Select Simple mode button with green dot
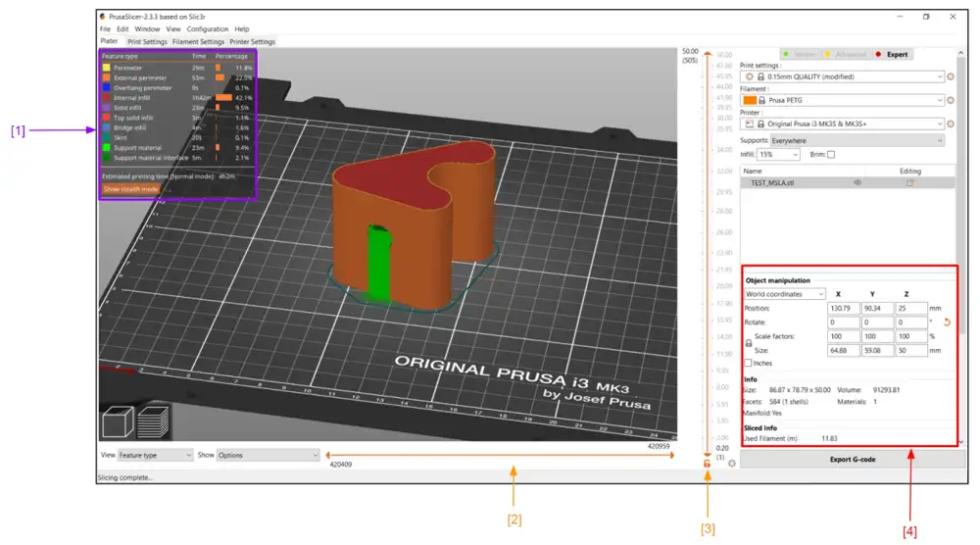This screenshot has width=980, height=545. pos(800,54)
